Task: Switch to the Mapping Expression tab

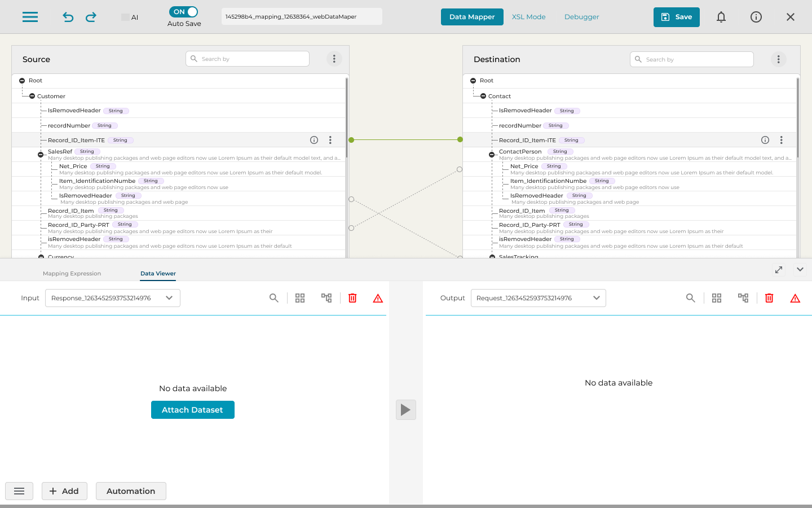Action: [72, 274]
